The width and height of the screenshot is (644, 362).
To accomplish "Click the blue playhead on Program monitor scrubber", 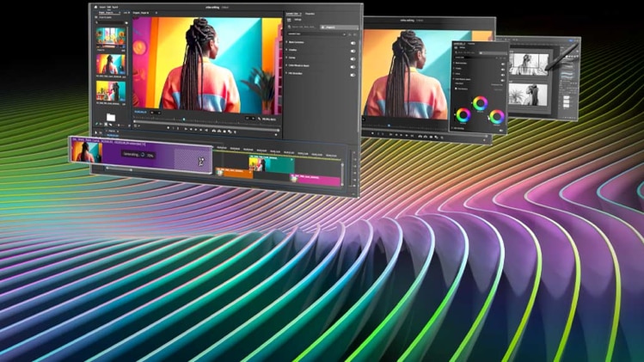I will click(x=184, y=120).
